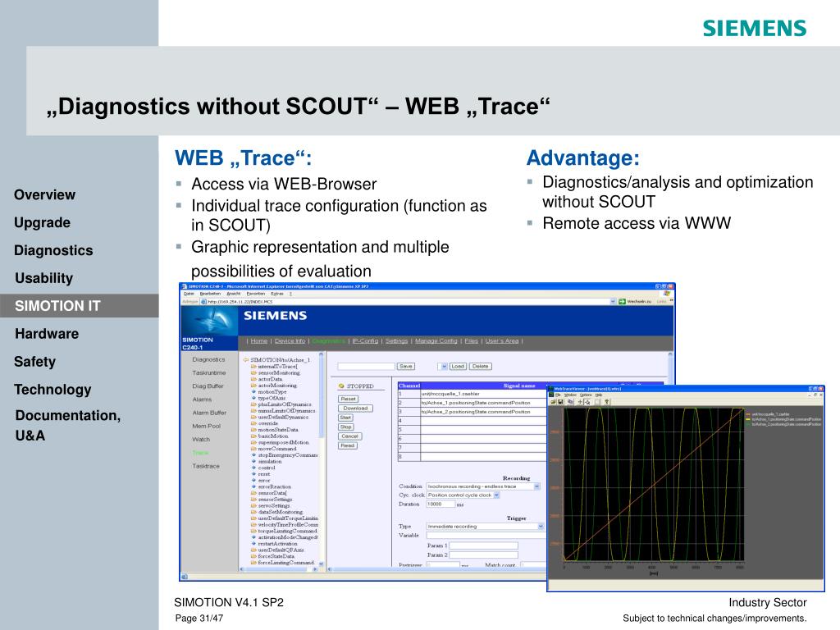This screenshot has height=630, width=840.
Task: Open Trigger Type dropdown
Action: tap(540, 527)
